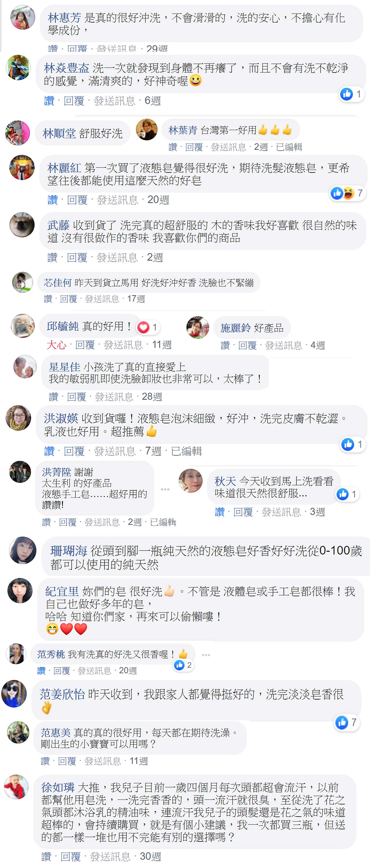Toggle 讚 under 林焱豐崟's comment
Screen dimensions: 370x868
tap(49, 101)
